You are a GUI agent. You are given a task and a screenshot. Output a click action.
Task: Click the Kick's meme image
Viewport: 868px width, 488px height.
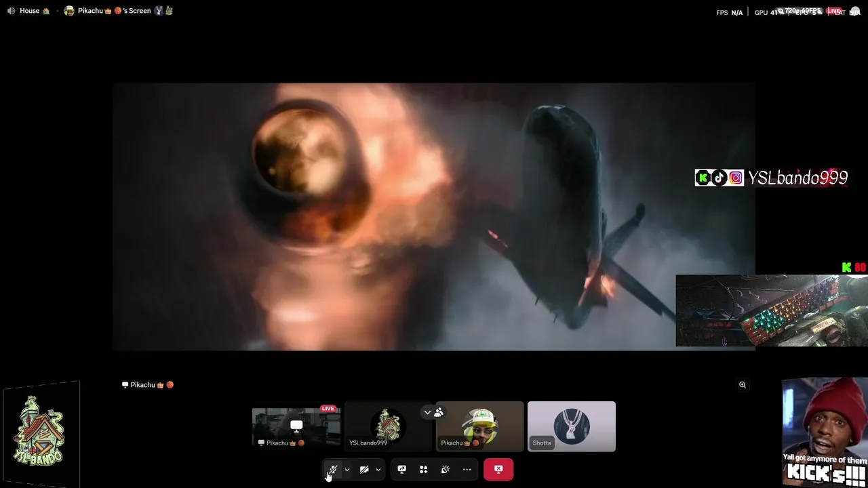pyautogui.click(x=825, y=432)
